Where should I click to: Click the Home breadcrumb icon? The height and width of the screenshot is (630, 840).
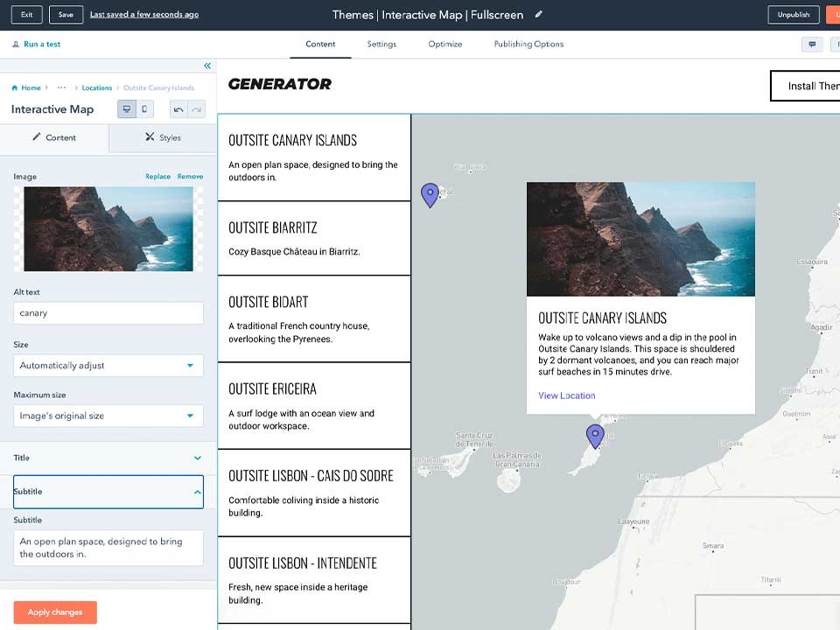point(15,88)
